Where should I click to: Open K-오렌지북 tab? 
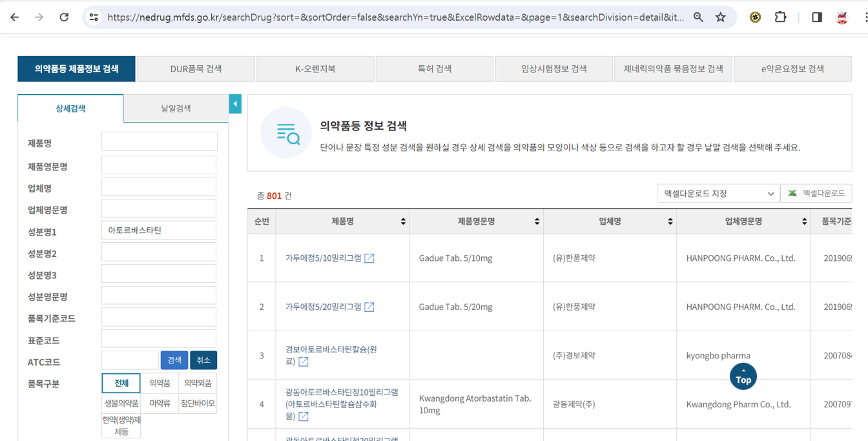click(x=315, y=68)
